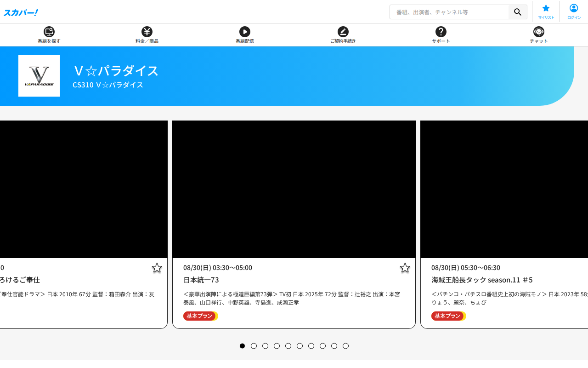The height and width of the screenshot is (368, 588).
Task: Select second carousel pagination dot
Action: pyautogui.click(x=254, y=346)
